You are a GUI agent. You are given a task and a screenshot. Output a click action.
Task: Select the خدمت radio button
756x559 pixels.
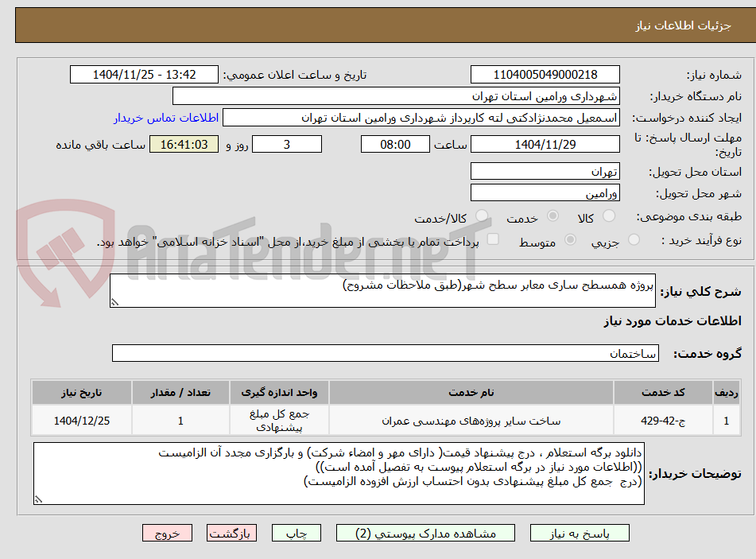tap(552, 216)
